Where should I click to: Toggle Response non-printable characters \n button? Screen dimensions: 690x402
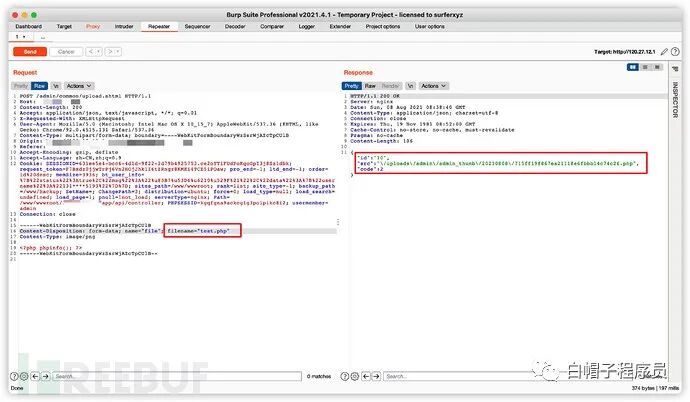point(410,86)
